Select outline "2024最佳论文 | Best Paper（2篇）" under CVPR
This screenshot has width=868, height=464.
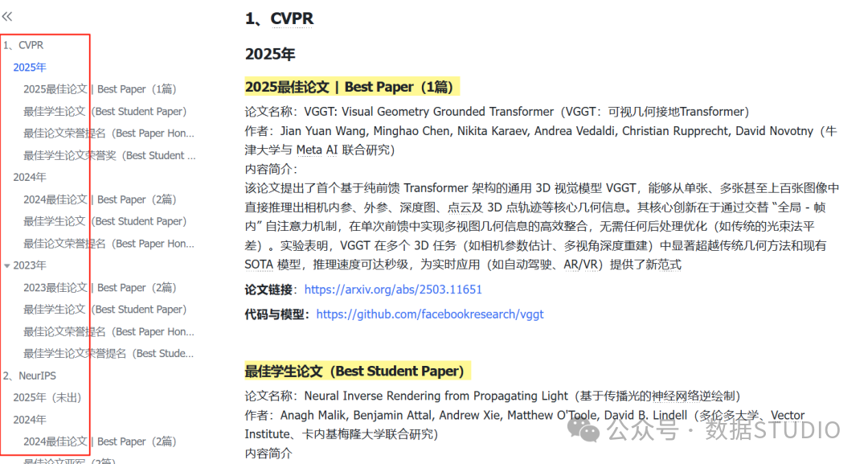pyautogui.click(x=100, y=199)
